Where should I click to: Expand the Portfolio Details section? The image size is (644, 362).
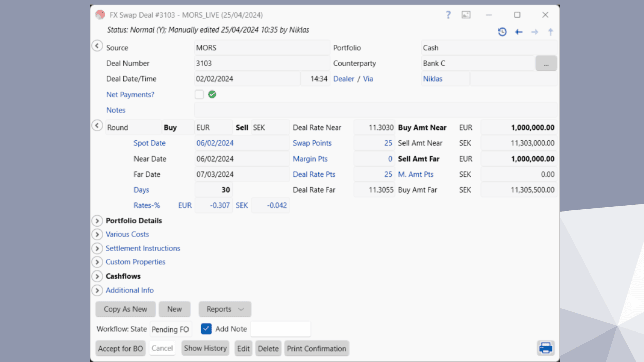tap(97, 221)
